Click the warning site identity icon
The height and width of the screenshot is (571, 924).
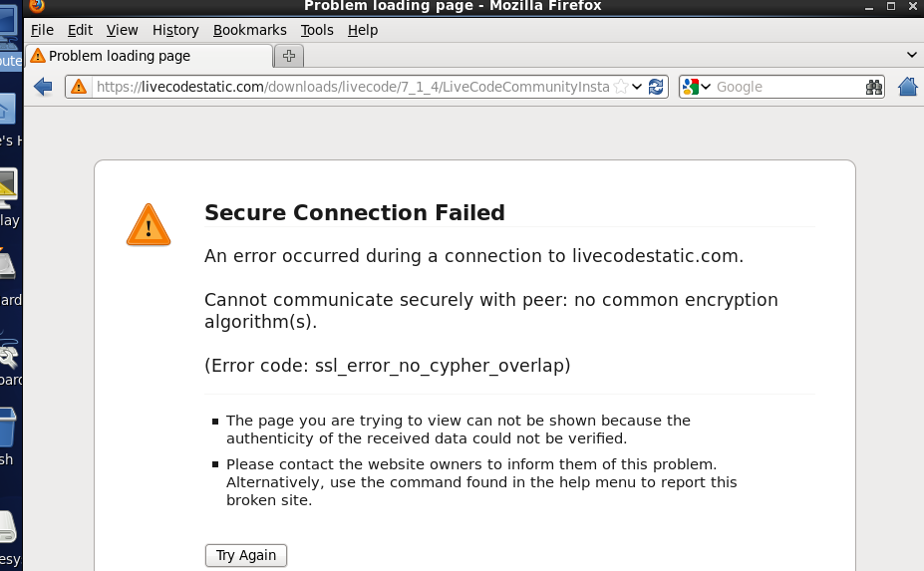point(80,87)
